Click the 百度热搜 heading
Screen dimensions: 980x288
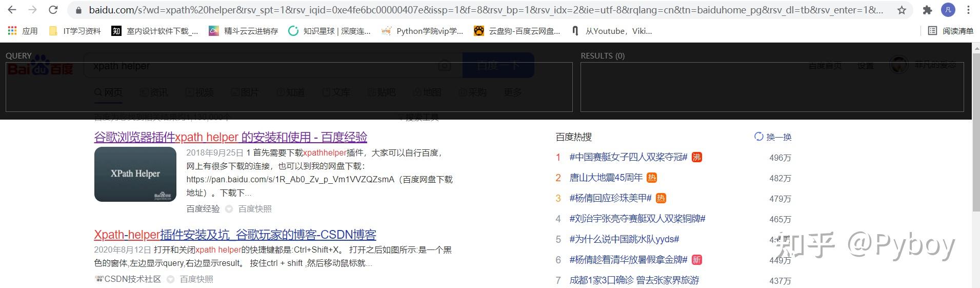point(574,137)
